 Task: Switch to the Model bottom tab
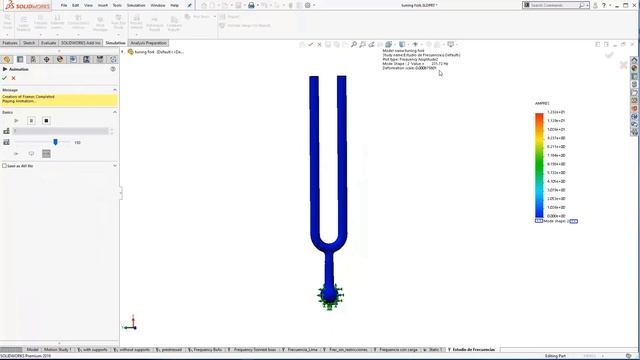click(x=32, y=349)
